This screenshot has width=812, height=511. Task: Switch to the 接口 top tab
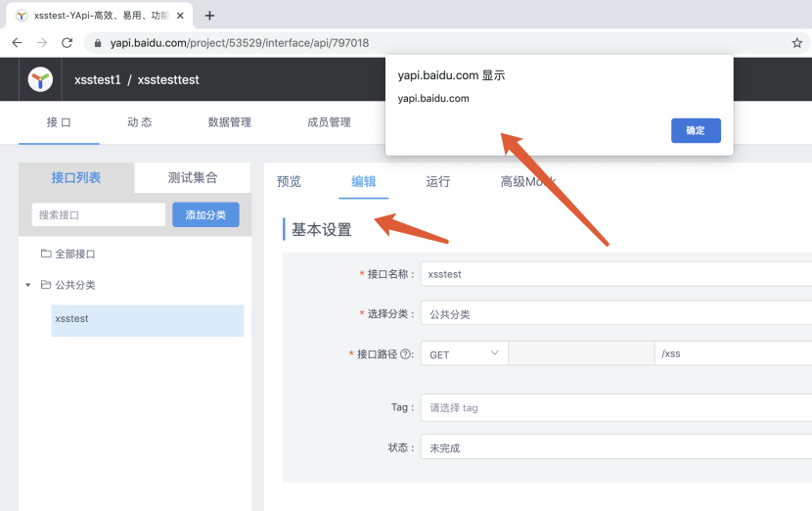[59, 122]
